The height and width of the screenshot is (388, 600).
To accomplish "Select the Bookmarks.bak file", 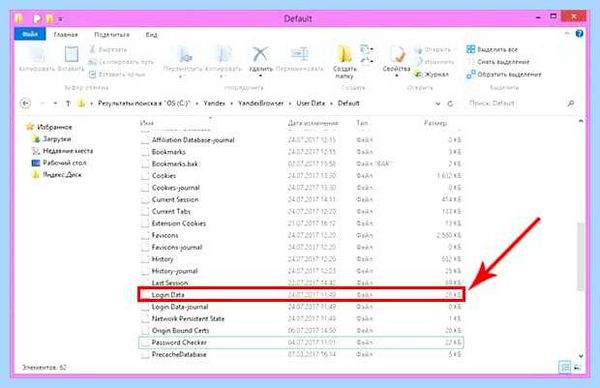I will click(301, 164).
